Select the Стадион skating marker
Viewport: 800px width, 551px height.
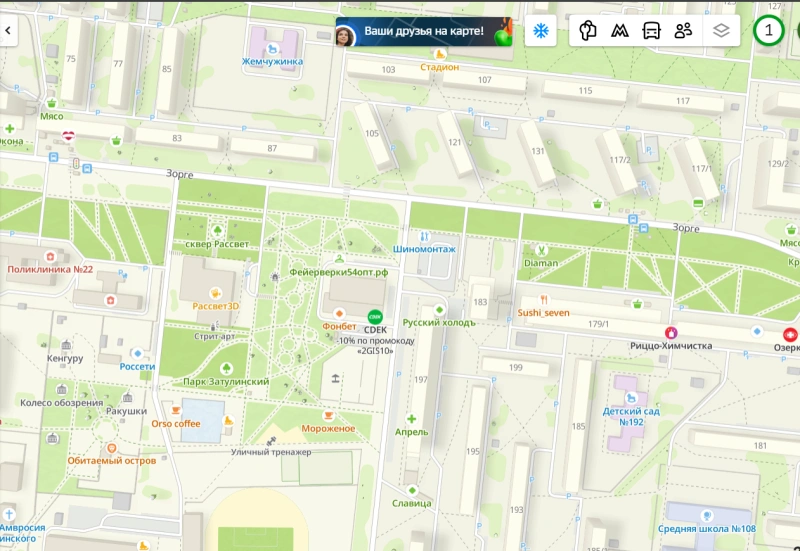click(x=439, y=54)
